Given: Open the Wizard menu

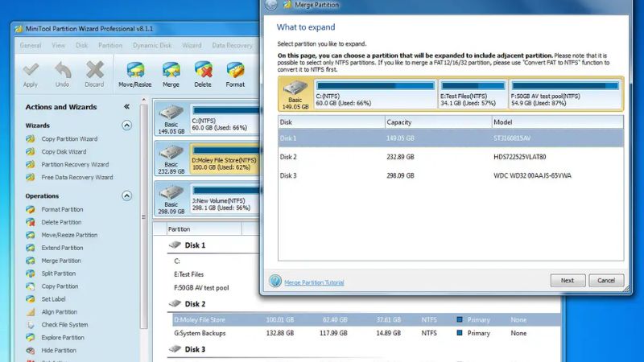Looking at the screenshot, I should tap(192, 45).
